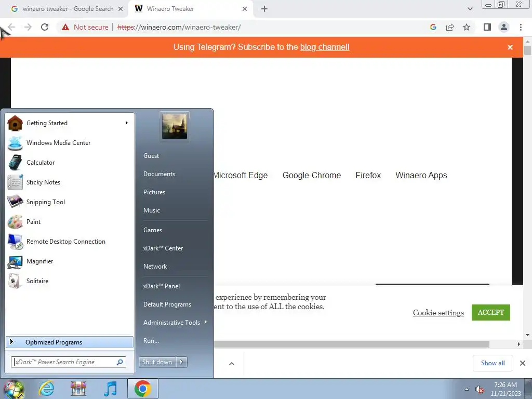The height and width of the screenshot is (399, 532).
Task: Open Network from Start menu
Action: point(155,267)
